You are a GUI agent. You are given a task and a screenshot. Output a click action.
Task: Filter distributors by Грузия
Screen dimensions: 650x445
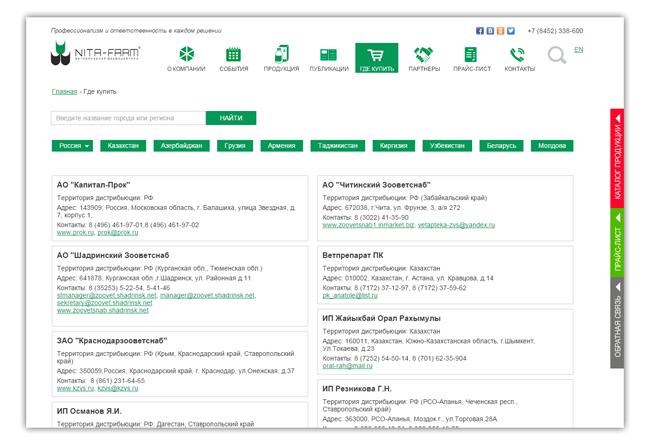point(235,146)
